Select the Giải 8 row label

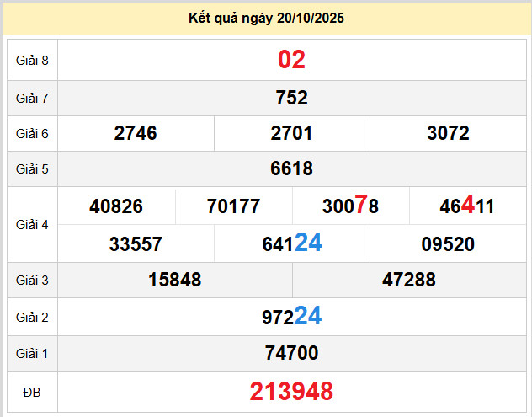tap(32, 60)
